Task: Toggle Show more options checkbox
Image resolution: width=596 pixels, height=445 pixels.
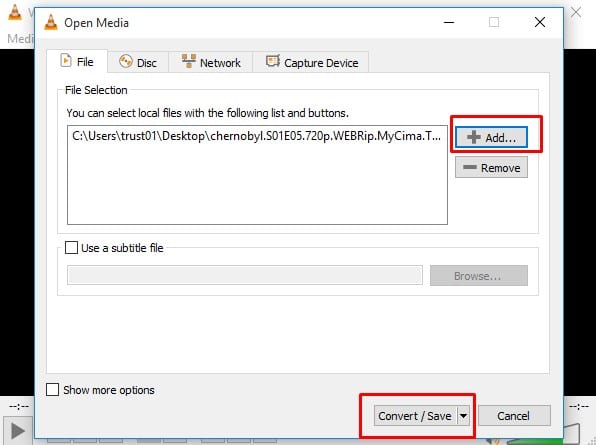Action: pos(52,390)
